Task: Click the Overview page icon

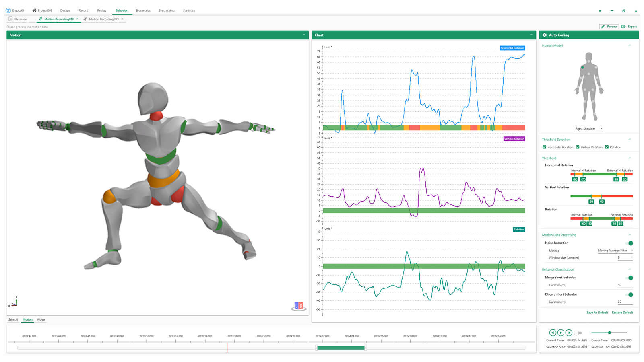Action: click(x=10, y=19)
